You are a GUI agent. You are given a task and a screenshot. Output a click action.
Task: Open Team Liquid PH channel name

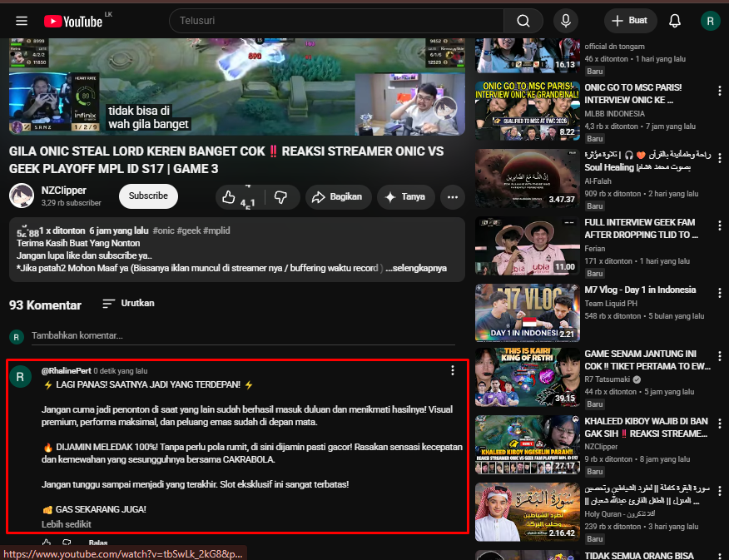611,304
